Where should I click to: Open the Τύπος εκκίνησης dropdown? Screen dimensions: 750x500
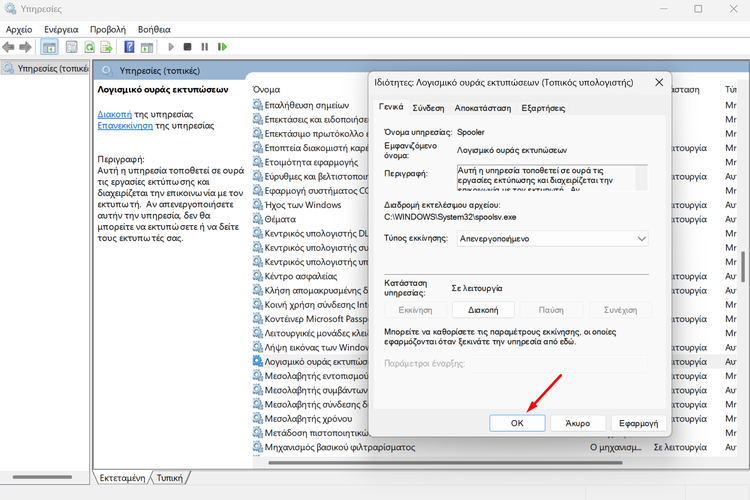coord(552,239)
